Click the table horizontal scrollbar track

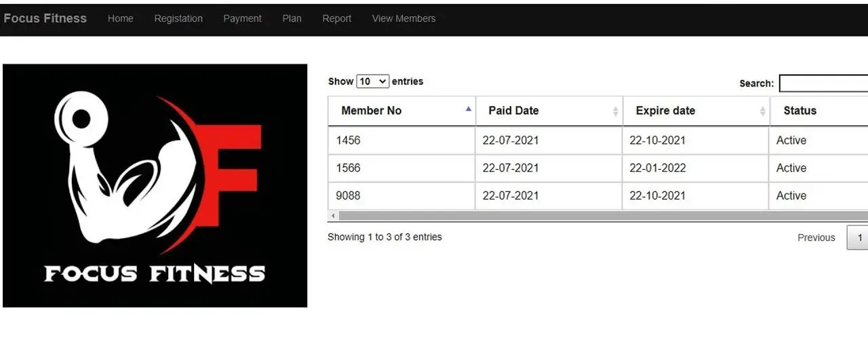click(603, 216)
